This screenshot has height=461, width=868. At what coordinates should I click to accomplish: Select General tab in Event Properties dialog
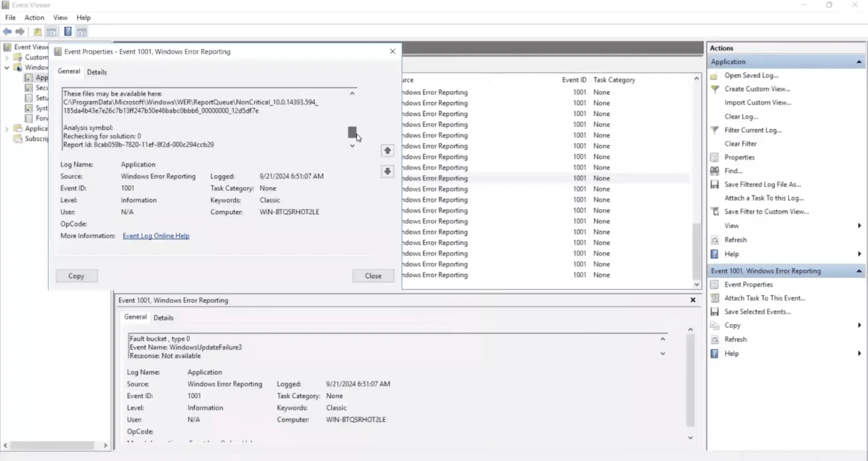click(69, 71)
